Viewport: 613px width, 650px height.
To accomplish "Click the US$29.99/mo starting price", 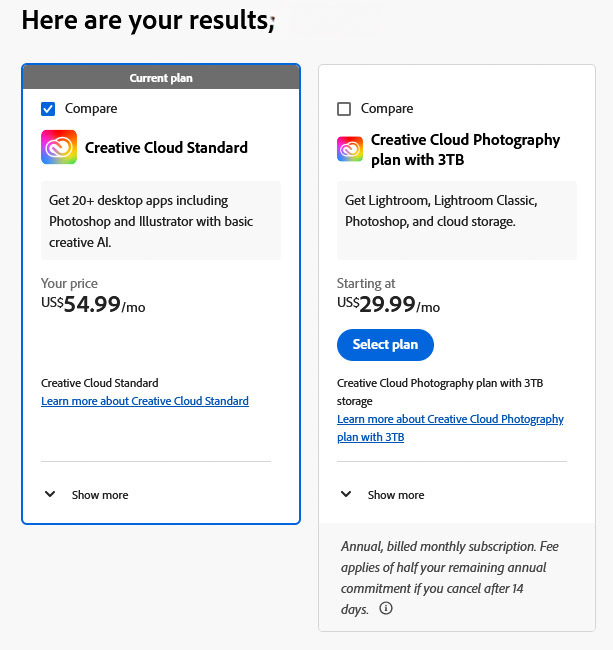I will pos(389,305).
